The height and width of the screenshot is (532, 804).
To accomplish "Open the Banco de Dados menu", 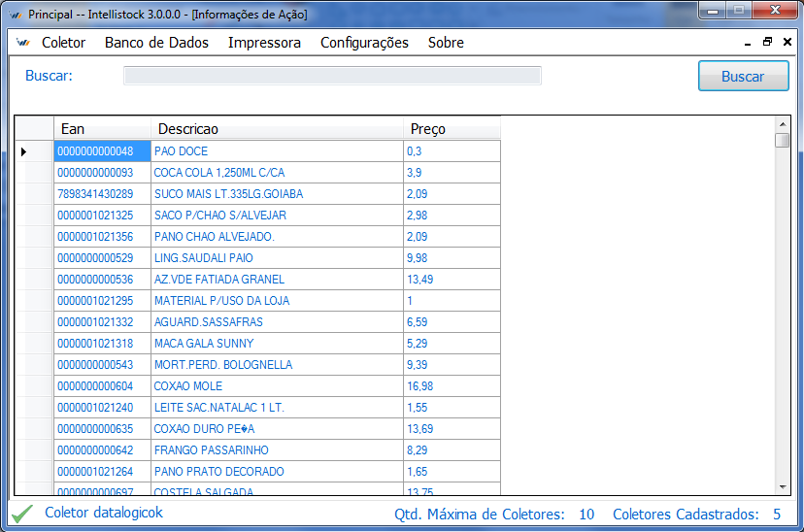I will tap(156, 43).
